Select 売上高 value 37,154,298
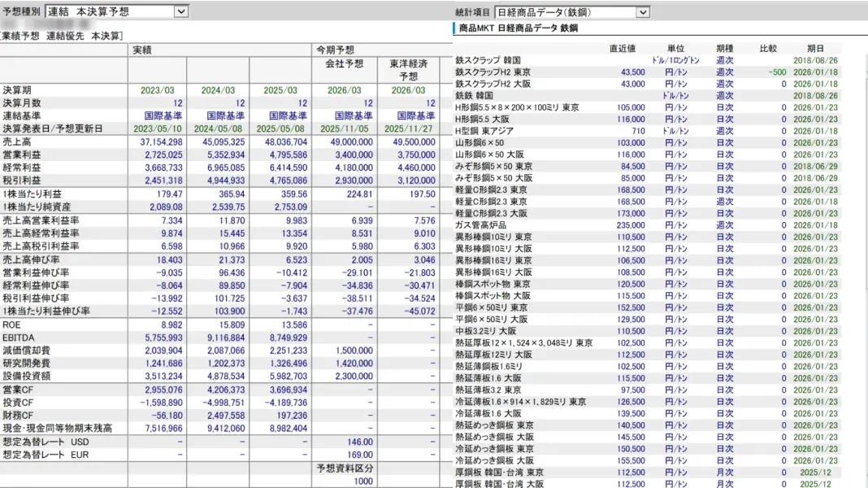Screen dimensions: 868x488 (x=161, y=142)
